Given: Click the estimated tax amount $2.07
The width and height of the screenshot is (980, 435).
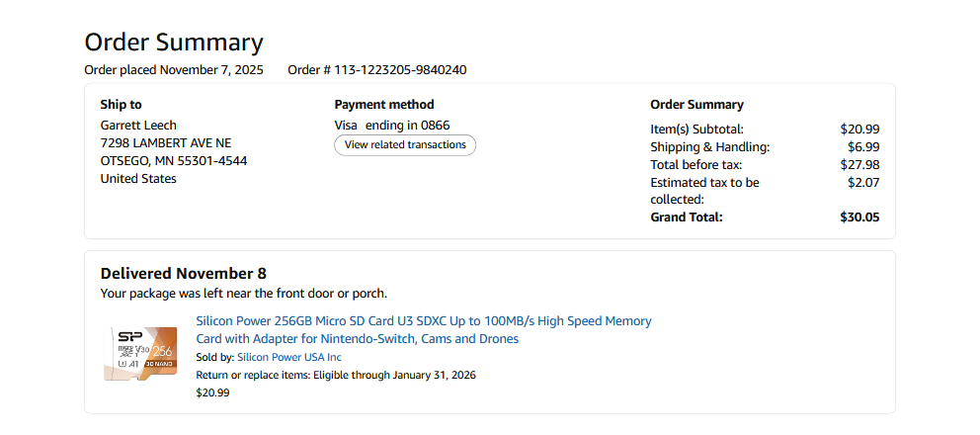Looking at the screenshot, I should pos(862,182).
